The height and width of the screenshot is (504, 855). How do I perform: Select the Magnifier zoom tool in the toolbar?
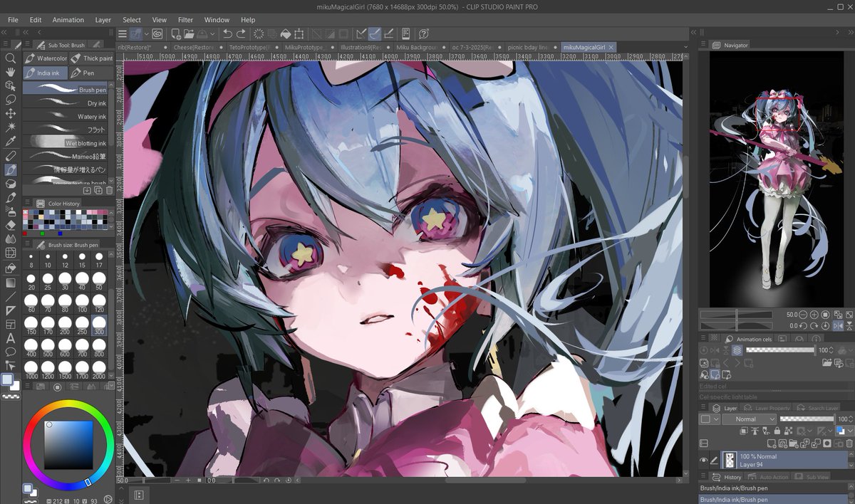10,58
